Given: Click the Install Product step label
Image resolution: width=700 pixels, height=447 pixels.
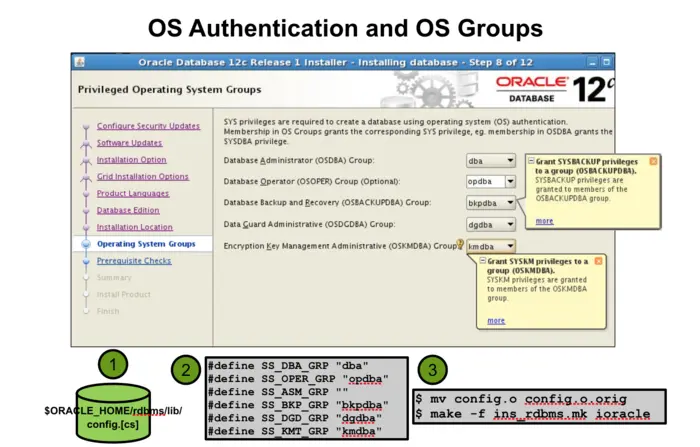Looking at the screenshot, I should [x=123, y=294].
